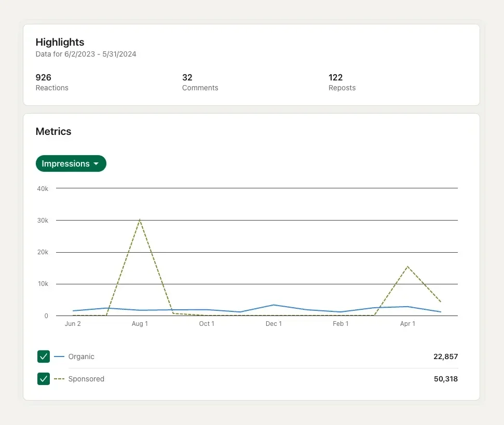504x425 pixels.
Task: Click the 50,318 Sponsored total value
Action: (x=445, y=379)
